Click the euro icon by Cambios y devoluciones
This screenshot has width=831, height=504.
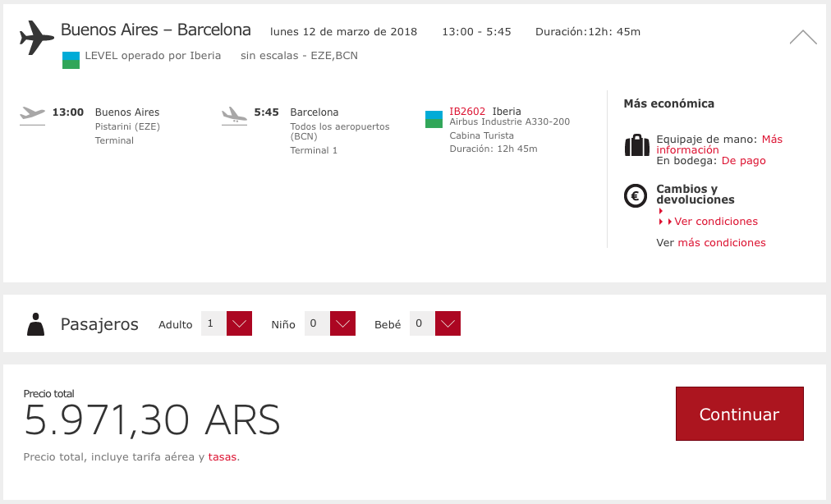[x=636, y=195]
